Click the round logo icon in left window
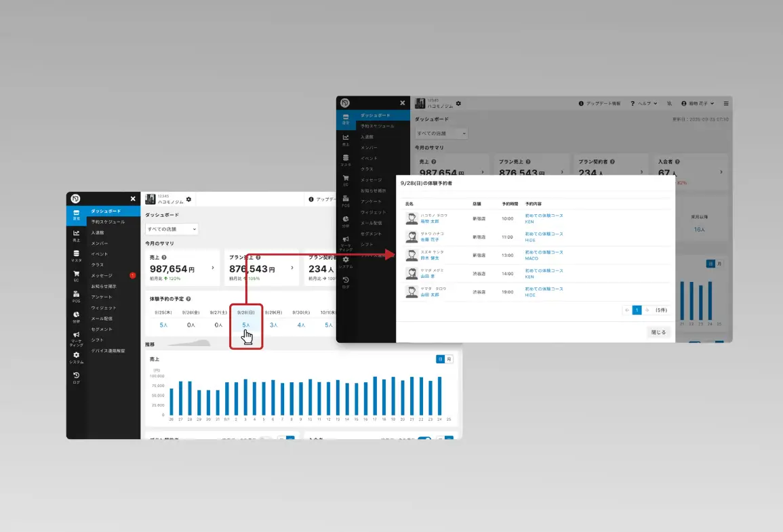 pyautogui.click(x=75, y=199)
